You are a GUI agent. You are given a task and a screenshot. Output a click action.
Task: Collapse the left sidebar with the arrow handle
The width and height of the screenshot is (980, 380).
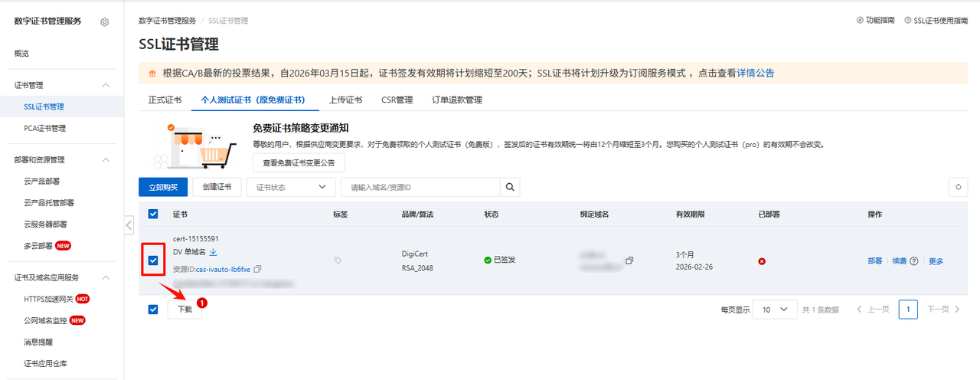(129, 225)
